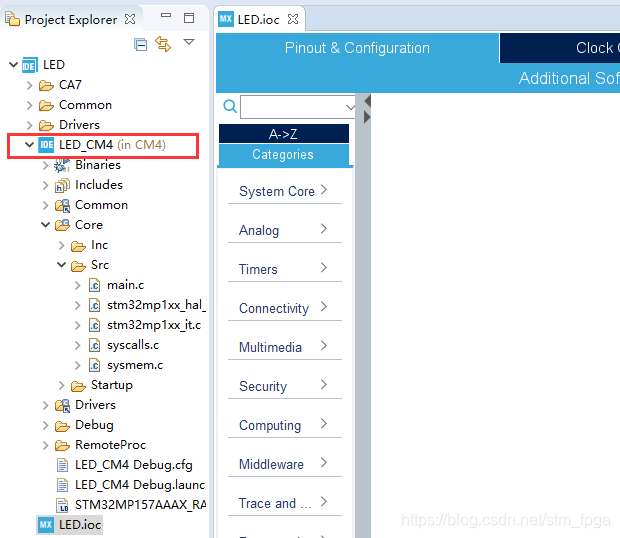Click the CA7 folder icon
This screenshot has height=538, width=620.
point(46,85)
